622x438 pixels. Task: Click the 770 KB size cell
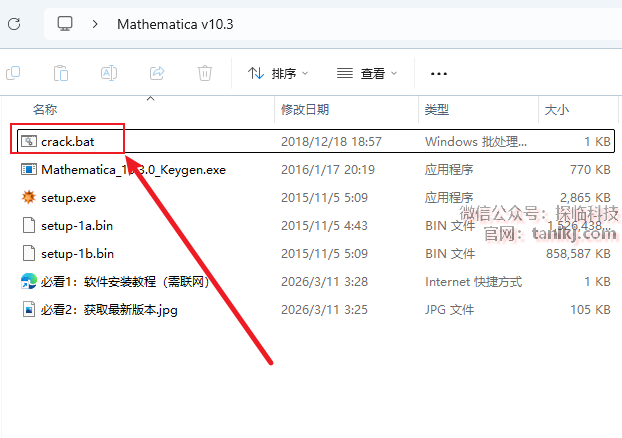pos(590,170)
